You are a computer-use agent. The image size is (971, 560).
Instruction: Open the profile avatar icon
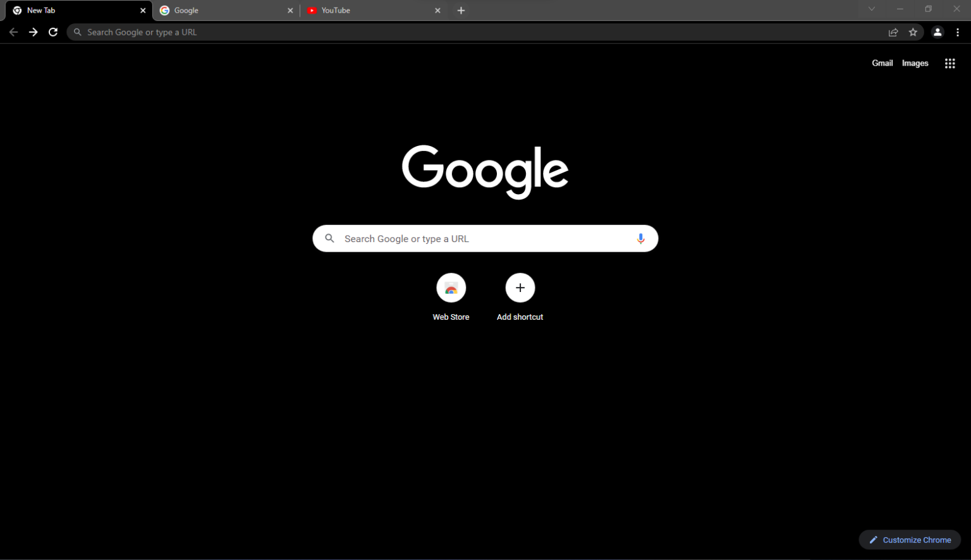point(937,32)
